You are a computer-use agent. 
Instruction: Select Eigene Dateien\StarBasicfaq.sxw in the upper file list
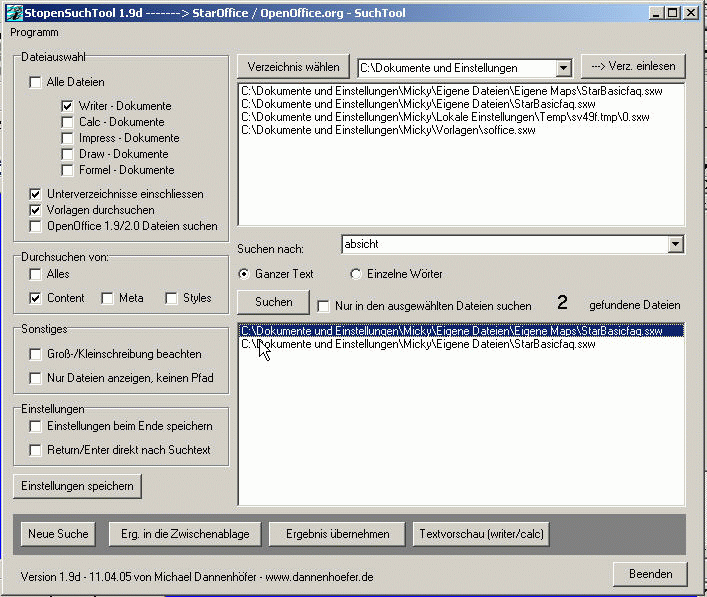461,104
